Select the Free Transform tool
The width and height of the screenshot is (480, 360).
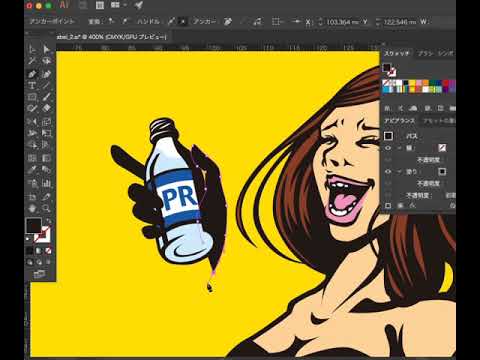(46, 133)
